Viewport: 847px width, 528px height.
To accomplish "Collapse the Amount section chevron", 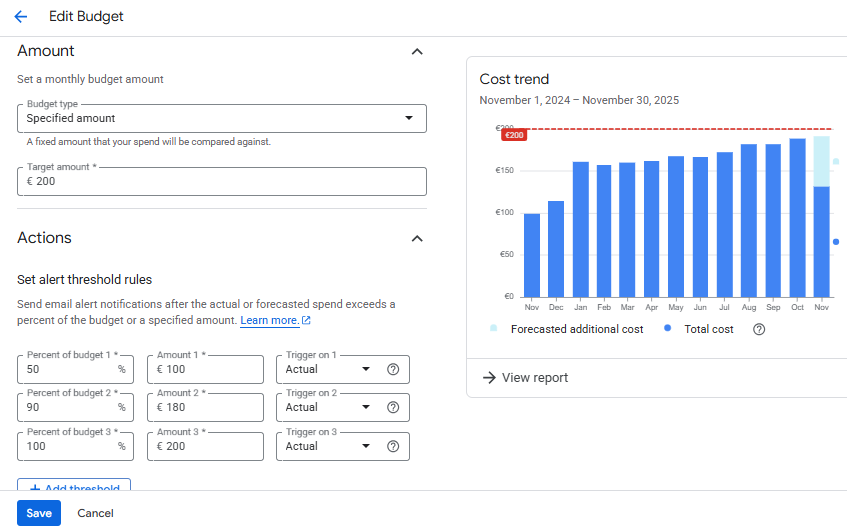I will coord(417,52).
